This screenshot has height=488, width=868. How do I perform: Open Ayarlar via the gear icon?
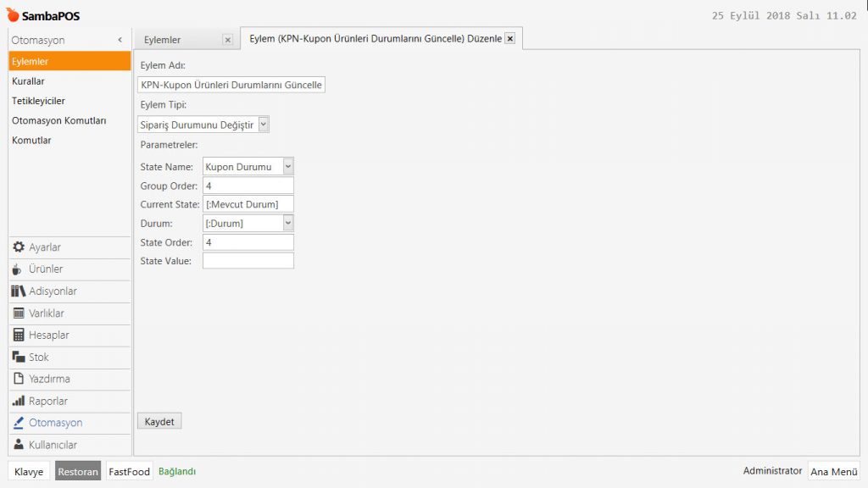tap(19, 247)
